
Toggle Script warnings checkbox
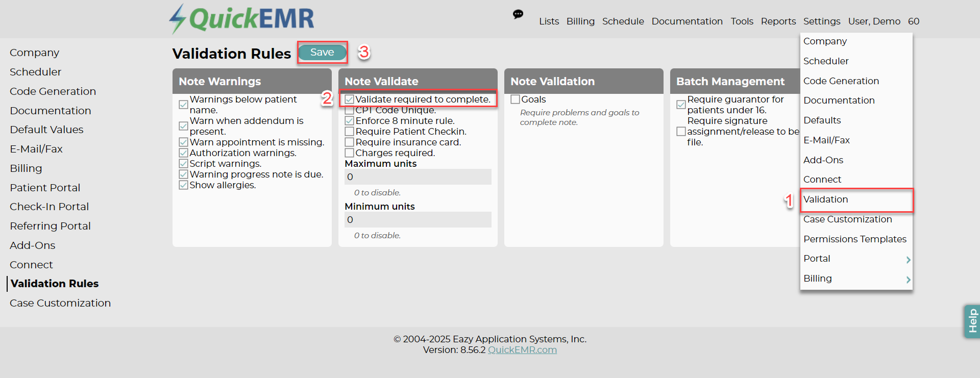click(x=183, y=163)
